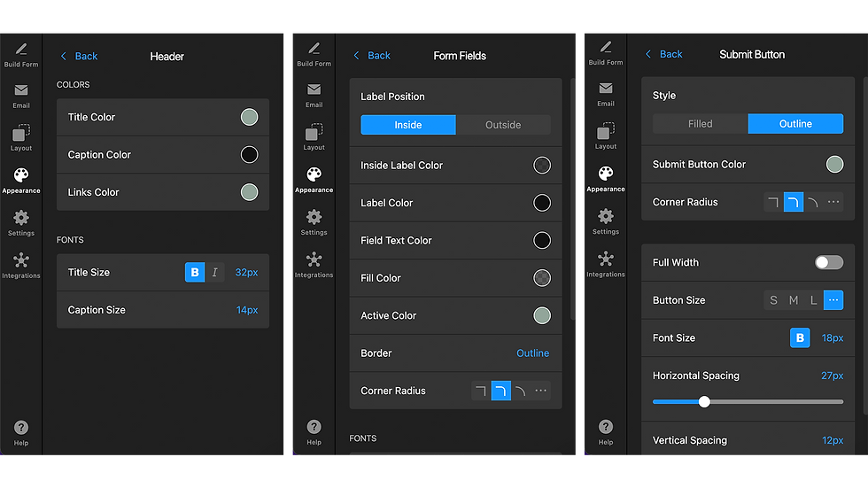This screenshot has width=868, height=488.
Task: Open Fill Color swatch
Action: click(542, 278)
